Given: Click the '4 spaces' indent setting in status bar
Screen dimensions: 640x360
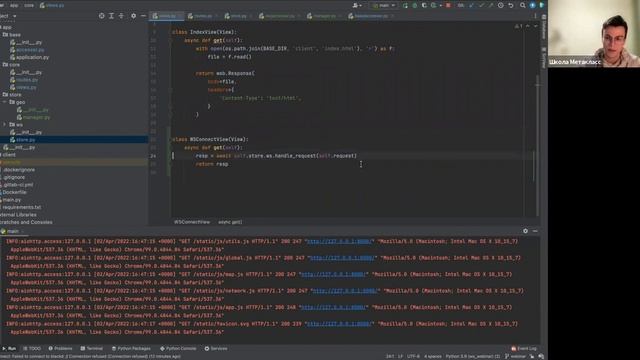Looking at the screenshot, I should 433,356.
